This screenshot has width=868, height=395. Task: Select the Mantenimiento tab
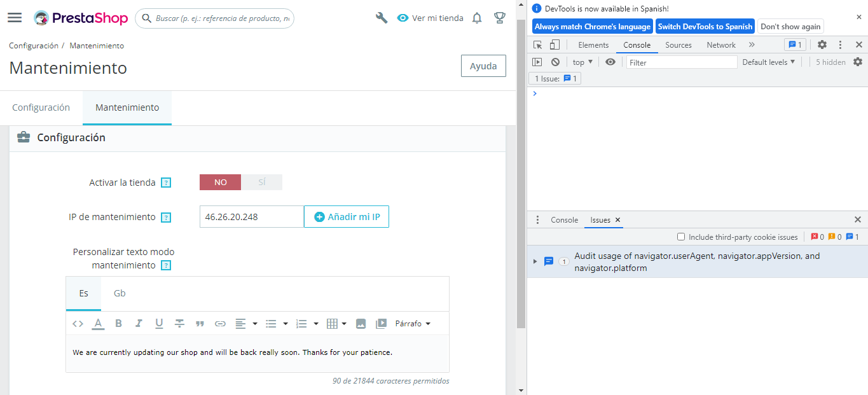tap(127, 107)
